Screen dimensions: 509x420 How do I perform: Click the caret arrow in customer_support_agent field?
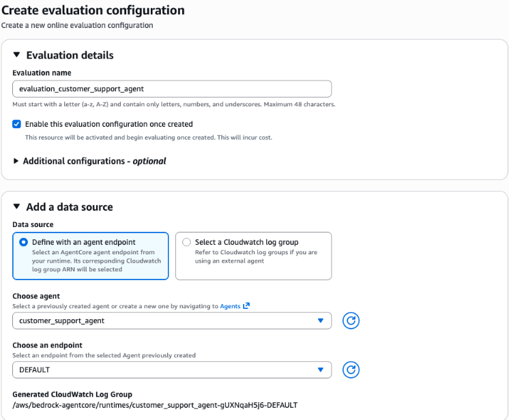pyautogui.click(x=320, y=321)
